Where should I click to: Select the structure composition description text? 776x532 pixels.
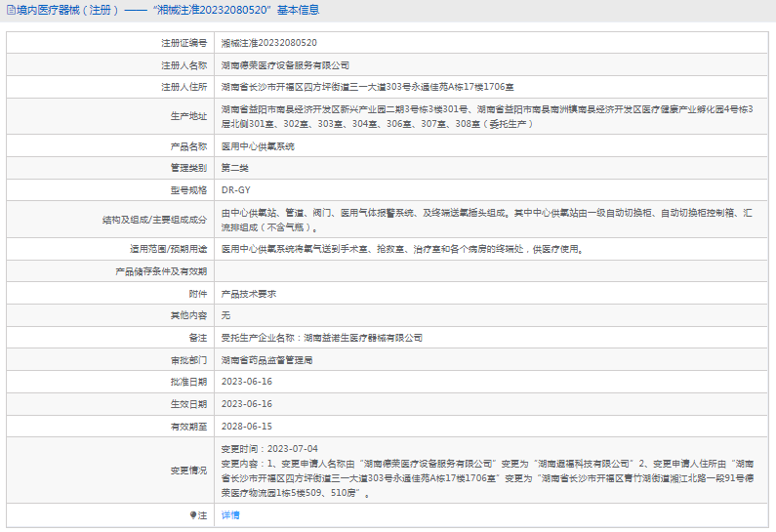coord(487,220)
